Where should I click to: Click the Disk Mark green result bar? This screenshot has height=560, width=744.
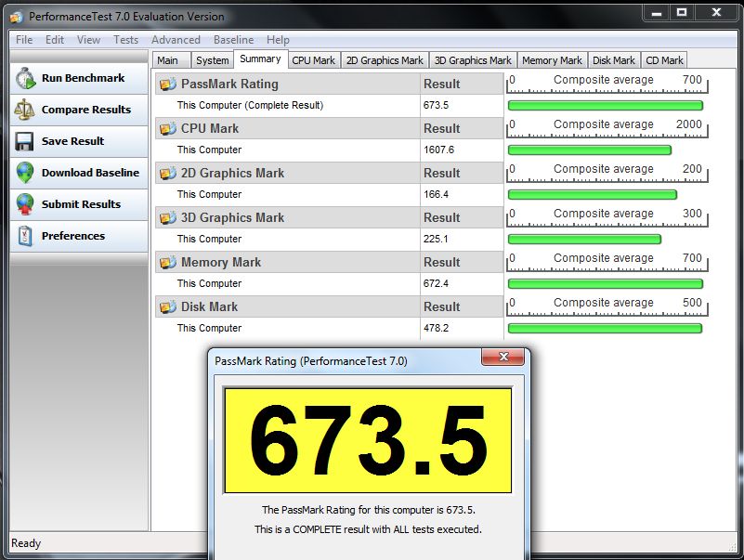(605, 329)
